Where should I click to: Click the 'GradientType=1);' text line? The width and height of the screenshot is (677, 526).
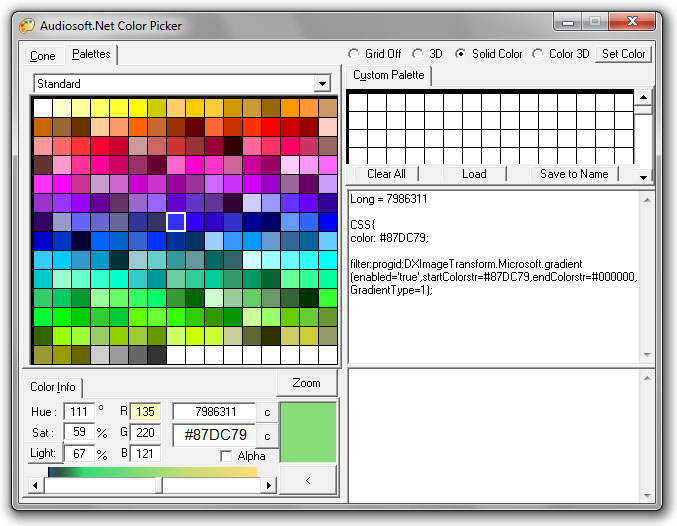(x=391, y=290)
